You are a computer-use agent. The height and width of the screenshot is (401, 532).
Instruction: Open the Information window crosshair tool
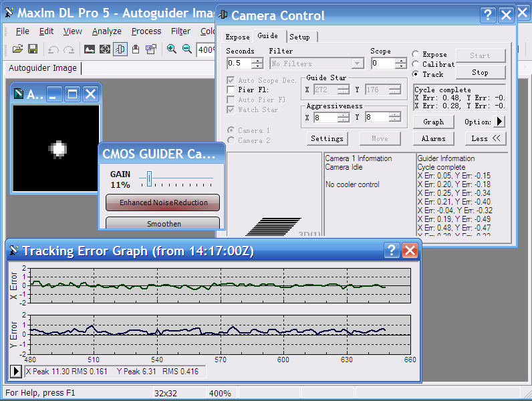click(x=105, y=49)
